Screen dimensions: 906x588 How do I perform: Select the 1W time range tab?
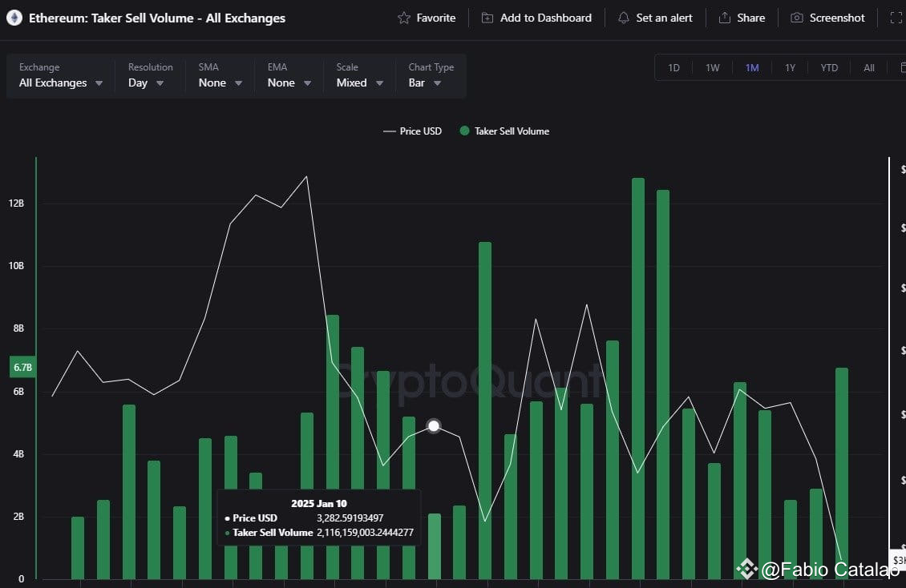(x=713, y=67)
